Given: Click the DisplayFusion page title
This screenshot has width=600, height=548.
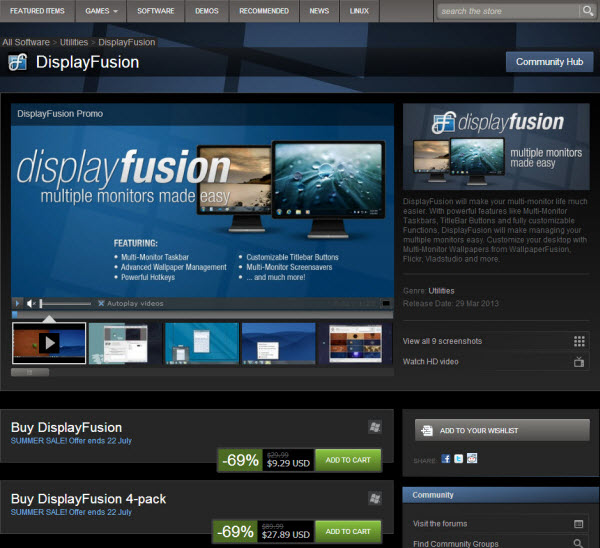Looking at the screenshot, I should pyautogui.click(x=87, y=62).
